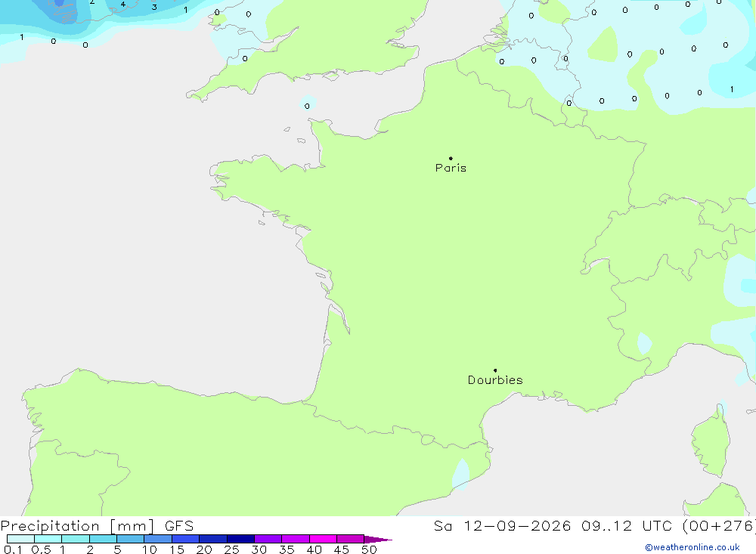Click the legend label 25

click(231, 549)
